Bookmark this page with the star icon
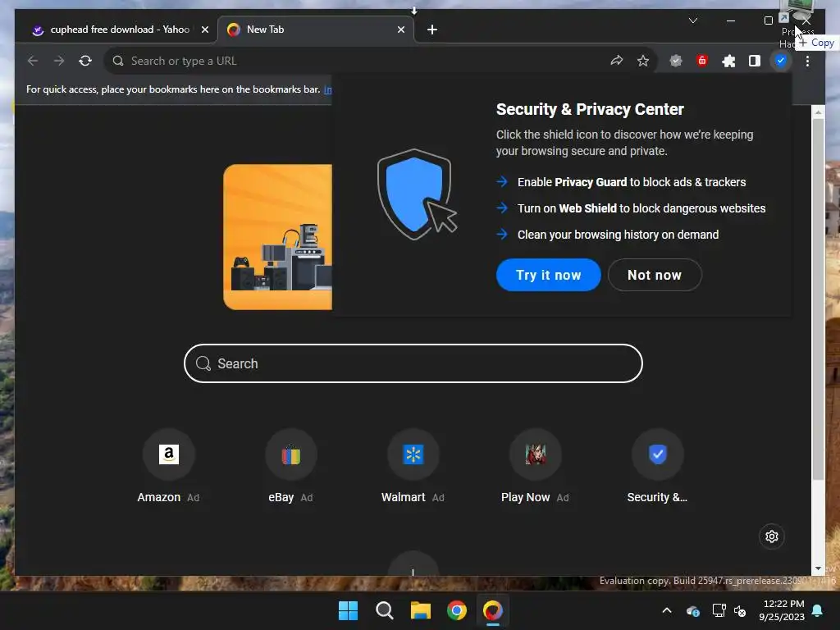 pos(643,61)
